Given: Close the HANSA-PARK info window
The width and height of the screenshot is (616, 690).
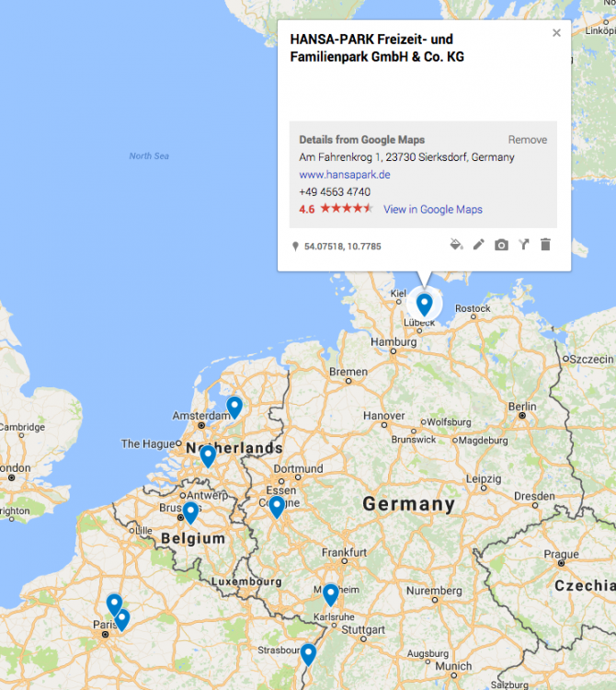Looking at the screenshot, I should pyautogui.click(x=556, y=33).
